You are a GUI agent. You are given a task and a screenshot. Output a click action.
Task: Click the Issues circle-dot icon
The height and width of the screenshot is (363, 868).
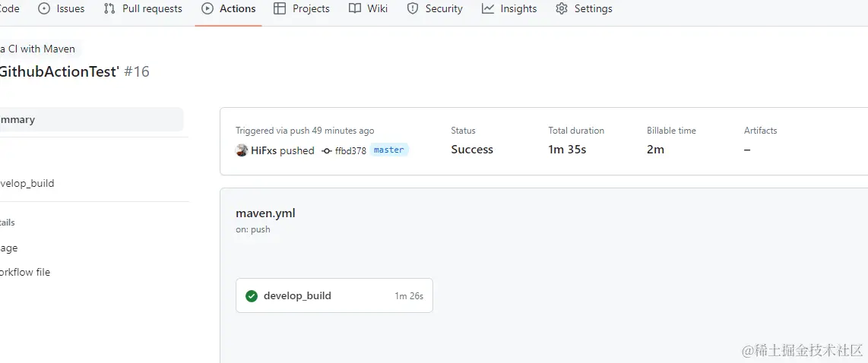(x=45, y=9)
